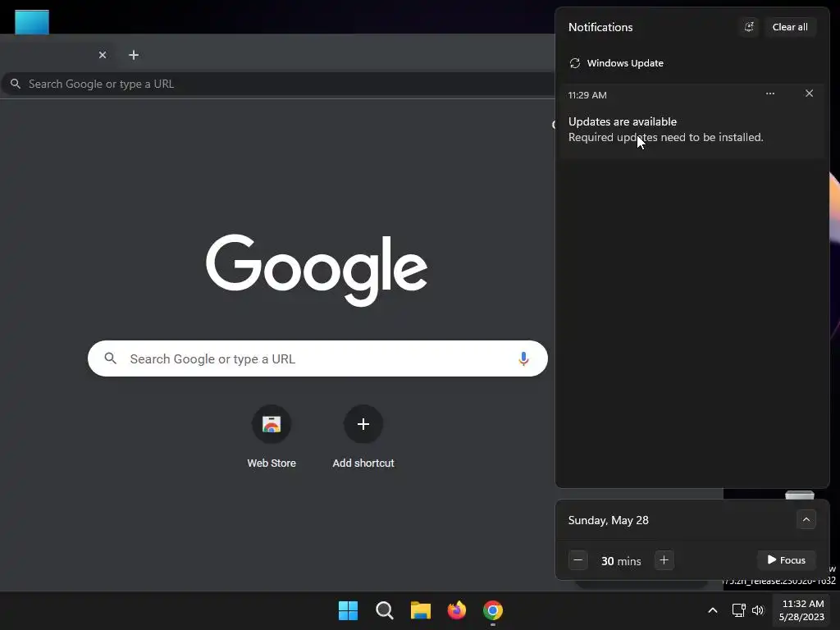Click Chrome icon in taskbar

493,610
